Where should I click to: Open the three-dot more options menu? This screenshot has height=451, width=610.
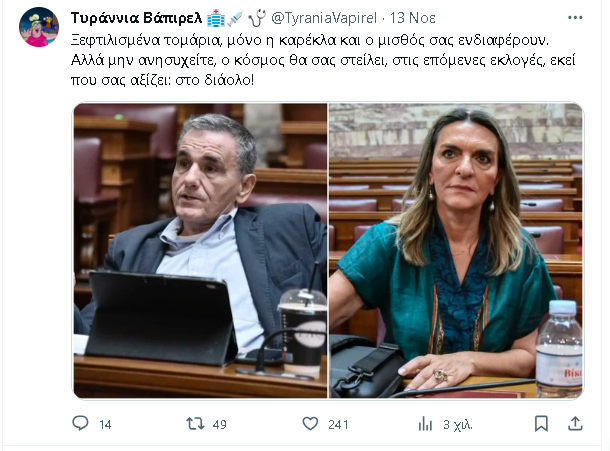(x=575, y=18)
